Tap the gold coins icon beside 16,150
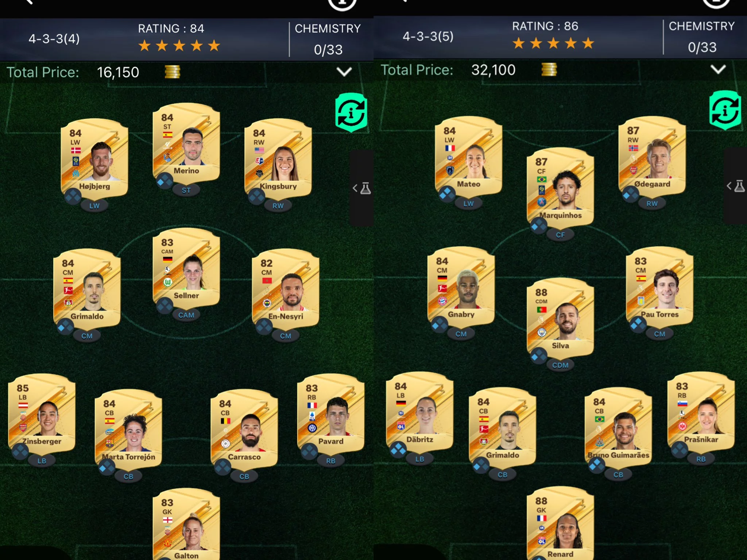The image size is (747, 560). (x=172, y=72)
